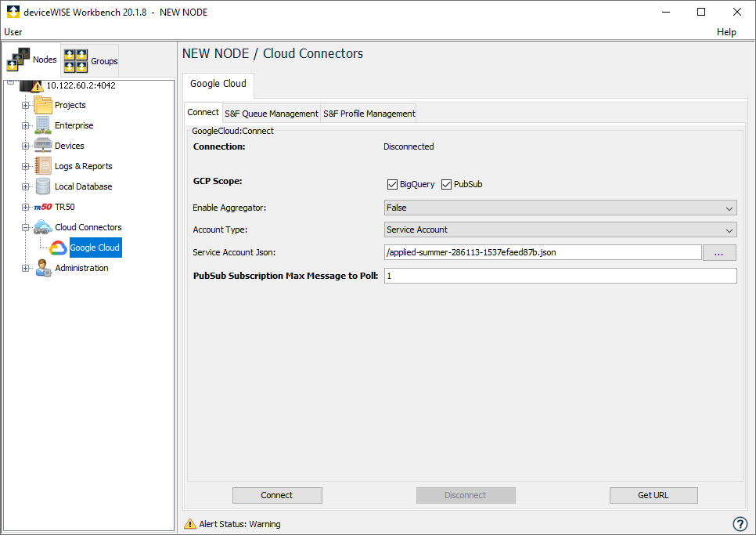Select the Google Cloud tree item label

pyautogui.click(x=95, y=248)
